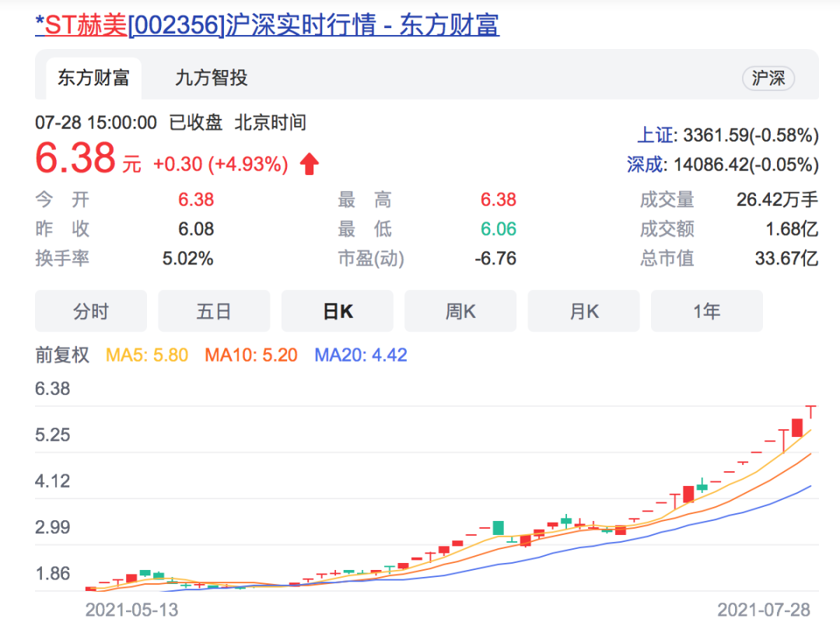Select the 五日 chart view
840x633 pixels.
click(214, 312)
